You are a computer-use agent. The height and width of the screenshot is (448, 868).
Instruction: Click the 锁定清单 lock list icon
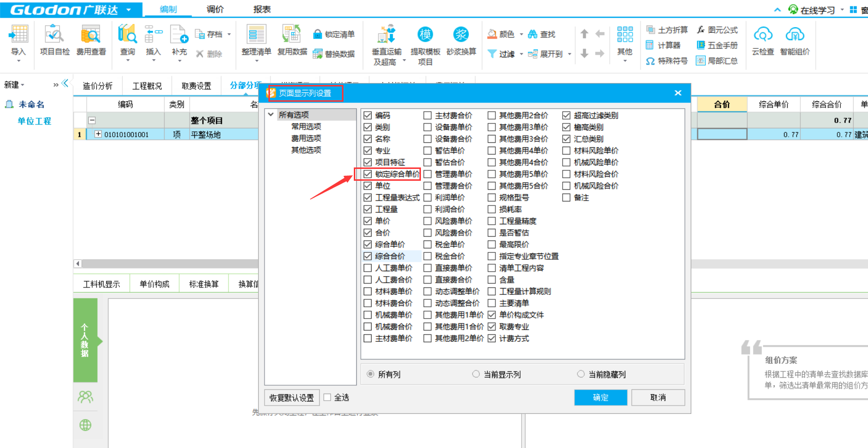coord(318,34)
